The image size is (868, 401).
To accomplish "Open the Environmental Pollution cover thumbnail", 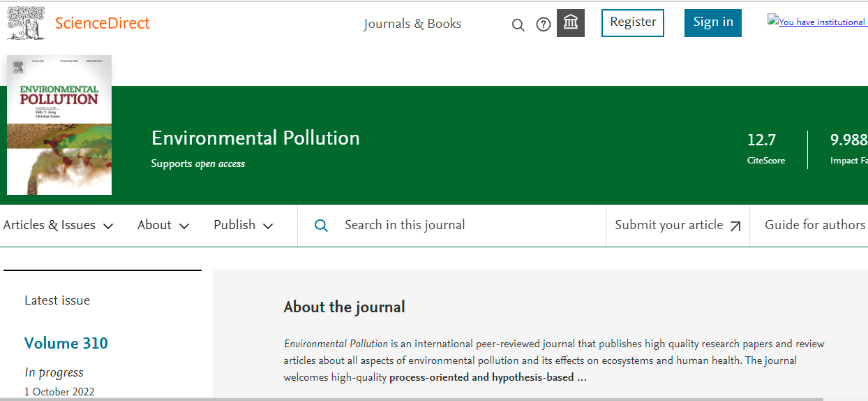I will [59, 125].
